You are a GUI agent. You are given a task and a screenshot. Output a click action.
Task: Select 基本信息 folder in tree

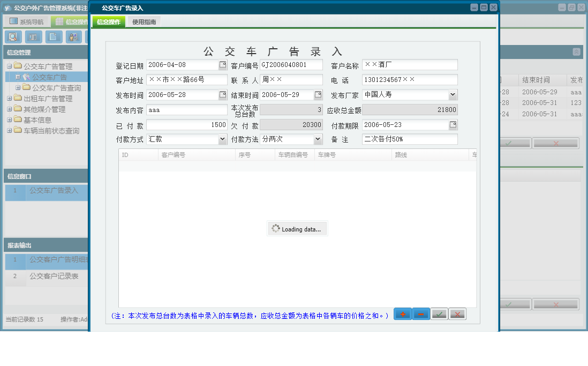(x=37, y=120)
